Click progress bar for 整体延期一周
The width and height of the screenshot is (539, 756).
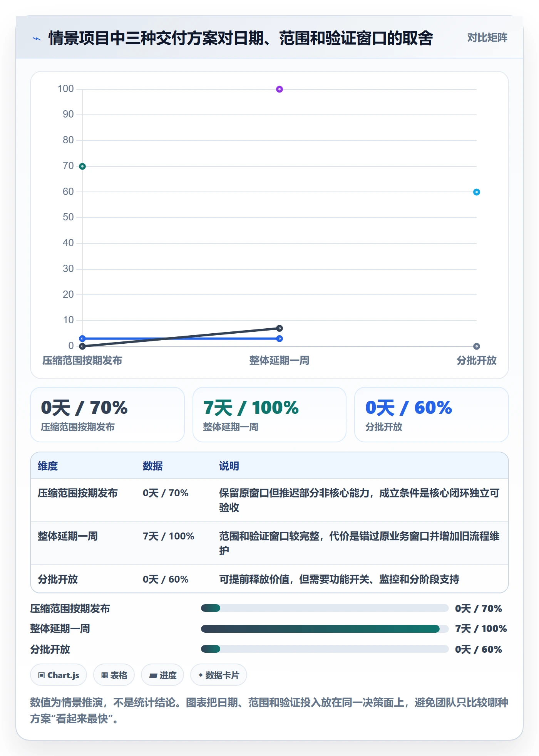point(325,629)
